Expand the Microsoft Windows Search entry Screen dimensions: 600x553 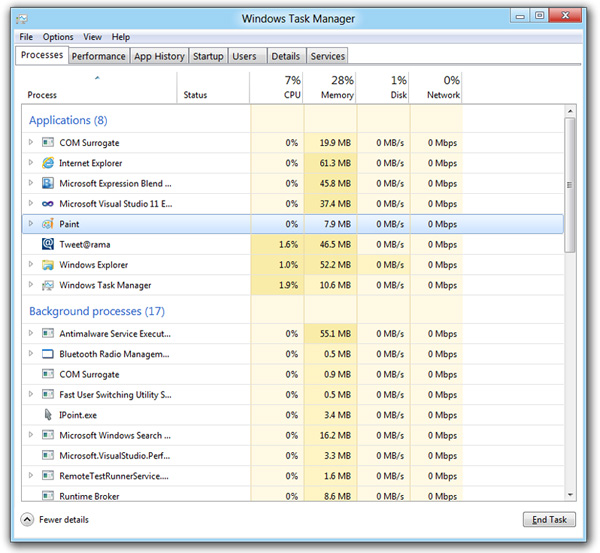31,434
